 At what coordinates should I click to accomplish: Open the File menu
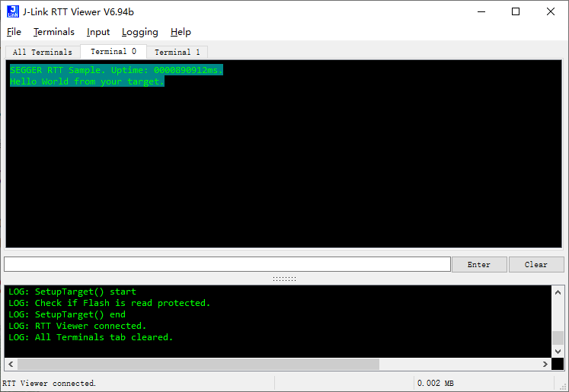coord(14,32)
